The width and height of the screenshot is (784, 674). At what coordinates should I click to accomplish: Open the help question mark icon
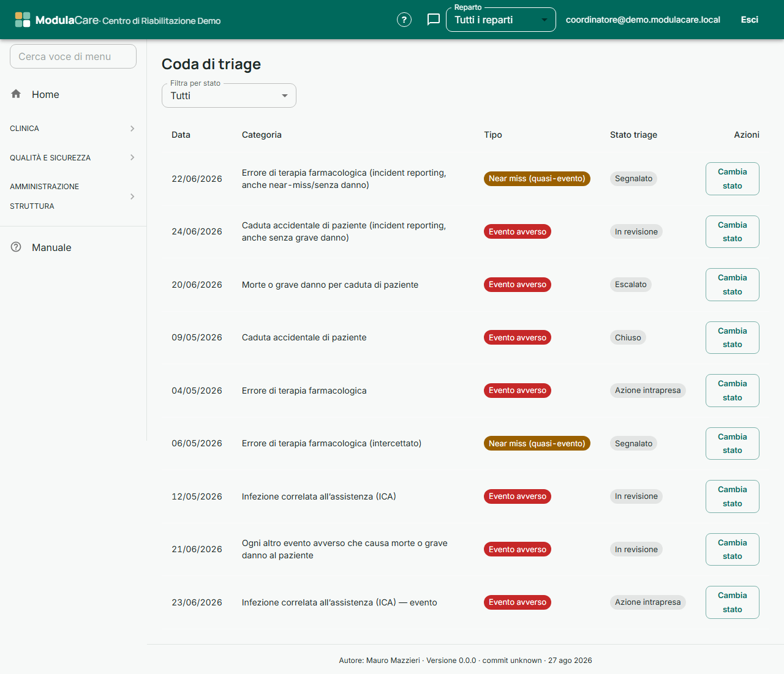click(x=404, y=20)
